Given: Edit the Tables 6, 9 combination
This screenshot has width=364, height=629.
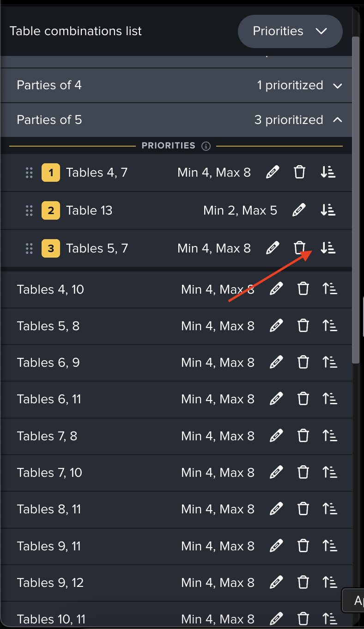Looking at the screenshot, I should click(276, 363).
